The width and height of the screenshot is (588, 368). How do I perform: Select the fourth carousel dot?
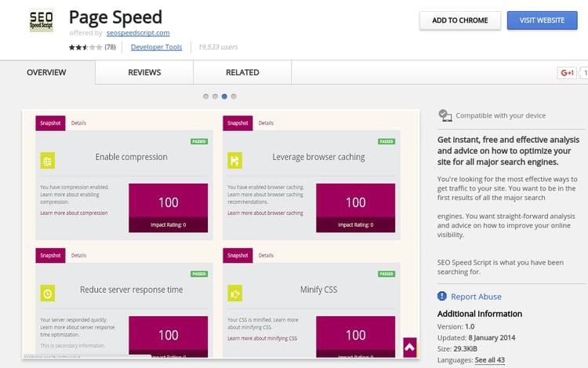pyautogui.click(x=234, y=97)
